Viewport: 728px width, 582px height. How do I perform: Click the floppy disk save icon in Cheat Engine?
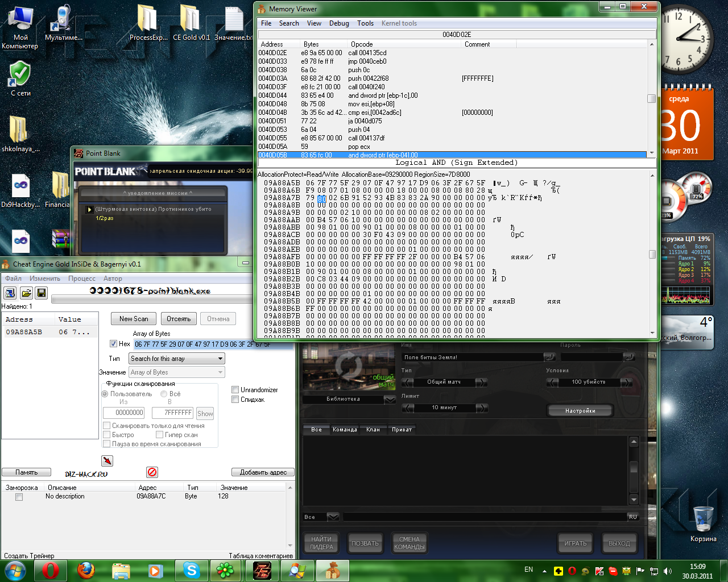pyautogui.click(x=41, y=293)
